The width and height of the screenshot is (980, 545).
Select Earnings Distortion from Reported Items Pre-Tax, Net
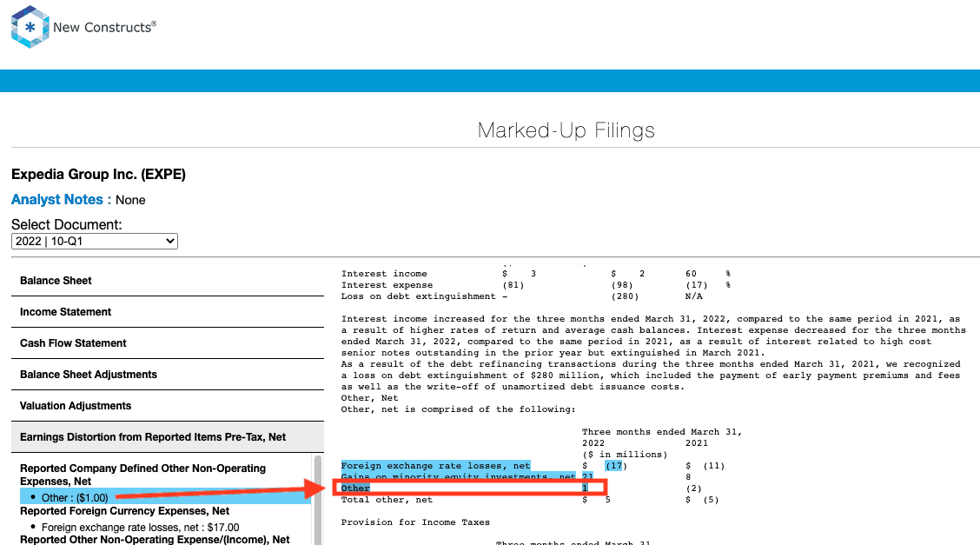pyautogui.click(x=168, y=437)
